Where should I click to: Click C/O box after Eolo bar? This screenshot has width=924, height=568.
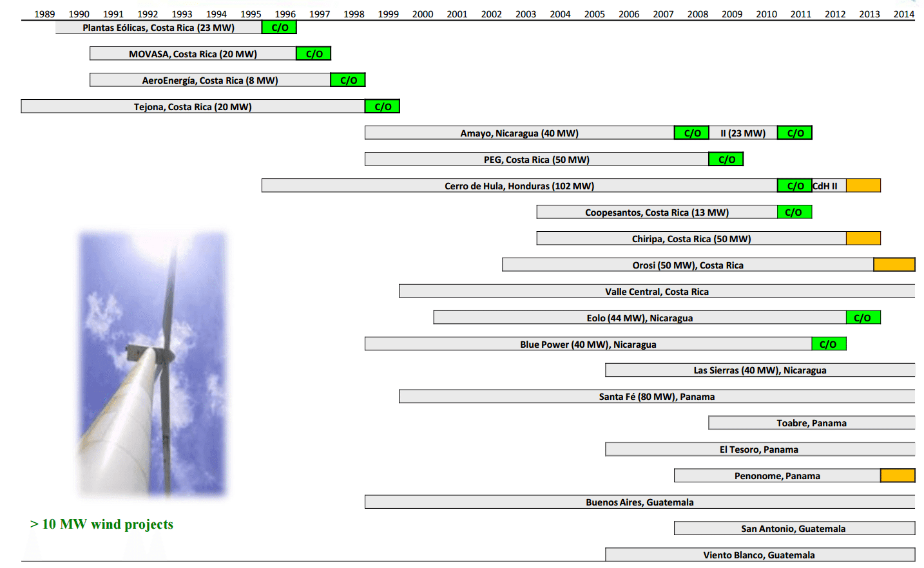(863, 318)
